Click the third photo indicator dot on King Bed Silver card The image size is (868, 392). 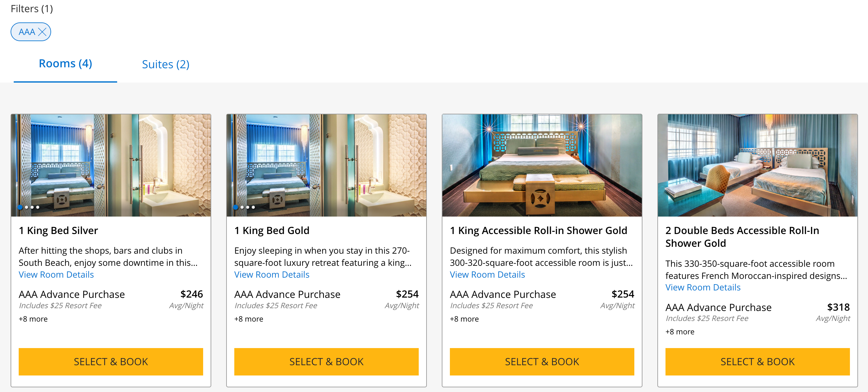click(32, 207)
